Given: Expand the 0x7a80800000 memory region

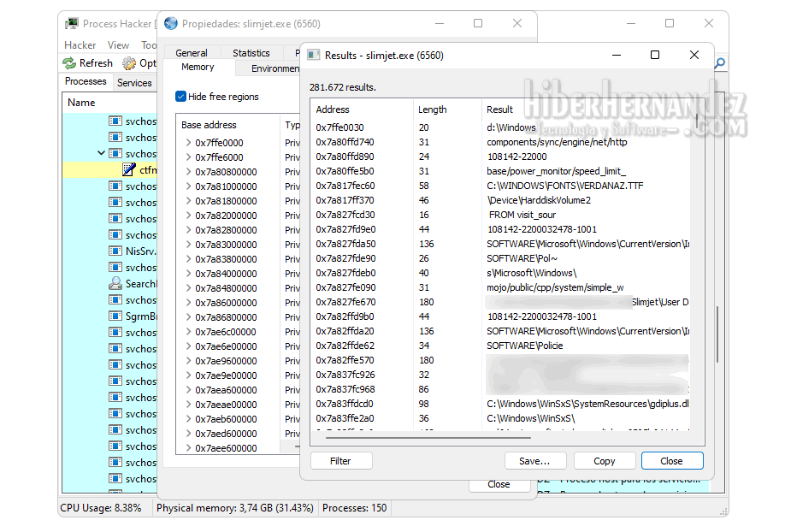Looking at the screenshot, I should click(x=188, y=172).
